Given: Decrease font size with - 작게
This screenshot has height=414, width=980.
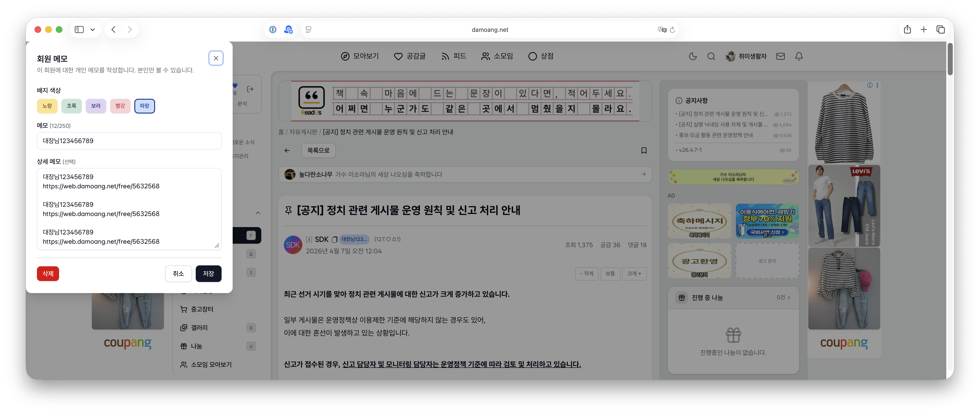Looking at the screenshot, I should (586, 274).
